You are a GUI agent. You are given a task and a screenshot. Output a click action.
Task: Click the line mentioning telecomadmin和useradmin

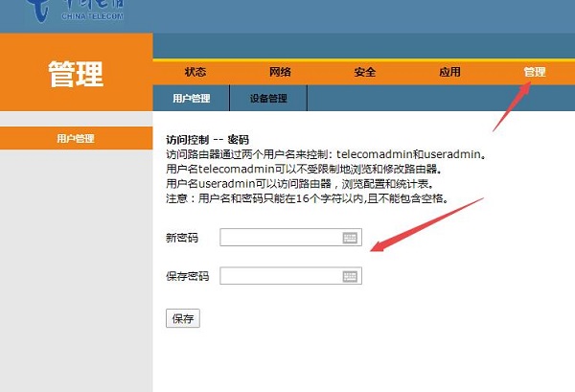point(327,154)
